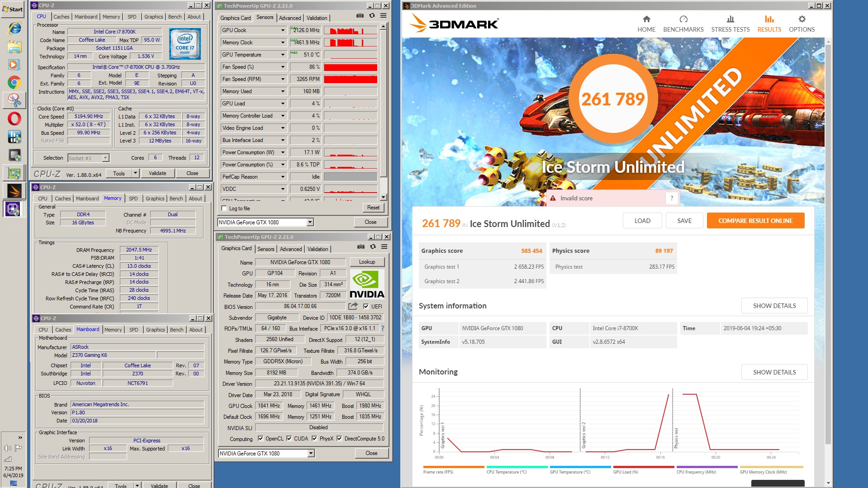Click the 3DMark results vertical scrollbar

tap(828, 262)
